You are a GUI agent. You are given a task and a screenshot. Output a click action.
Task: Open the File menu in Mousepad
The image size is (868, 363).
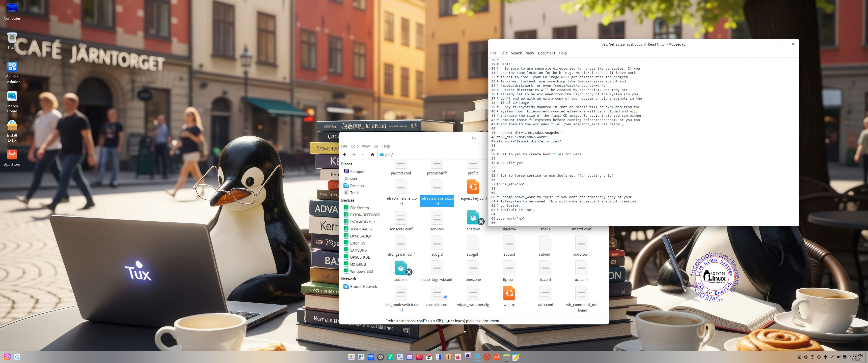click(493, 53)
